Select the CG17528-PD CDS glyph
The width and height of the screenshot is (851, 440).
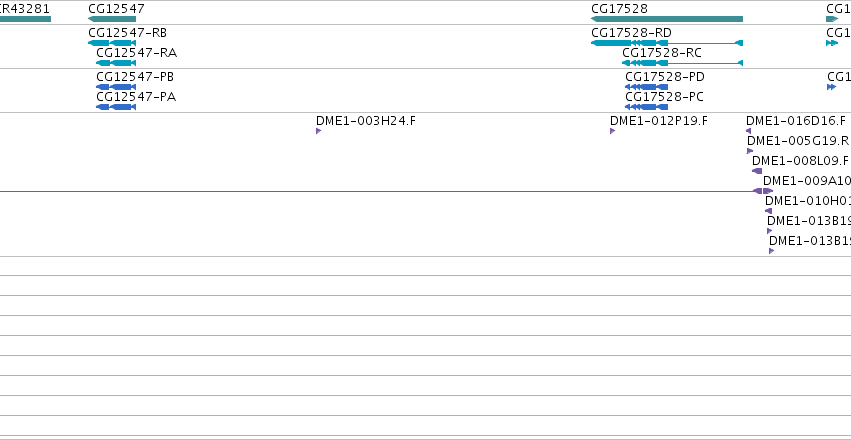(646, 87)
